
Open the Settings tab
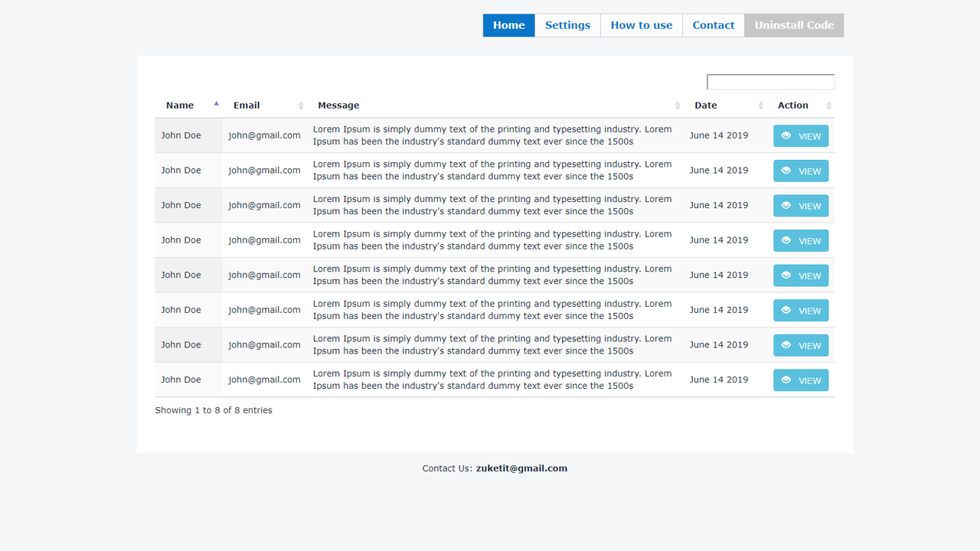[x=567, y=25]
